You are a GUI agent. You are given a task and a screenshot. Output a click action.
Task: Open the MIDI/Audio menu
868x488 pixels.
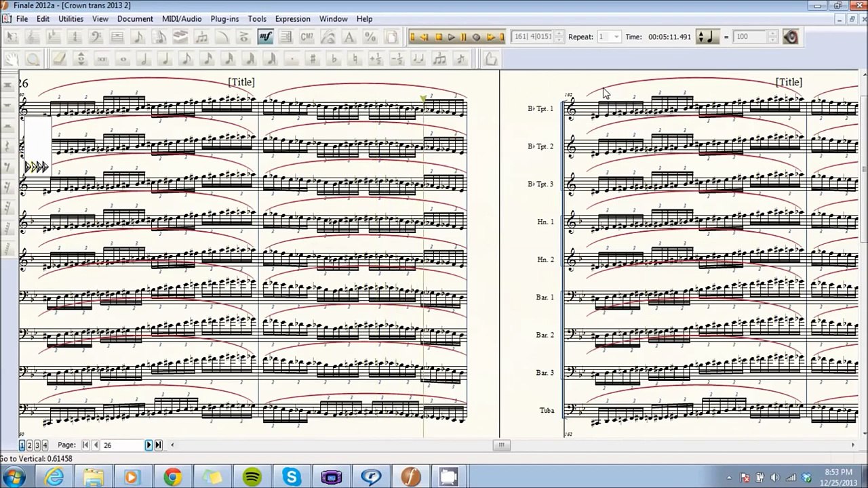point(182,19)
